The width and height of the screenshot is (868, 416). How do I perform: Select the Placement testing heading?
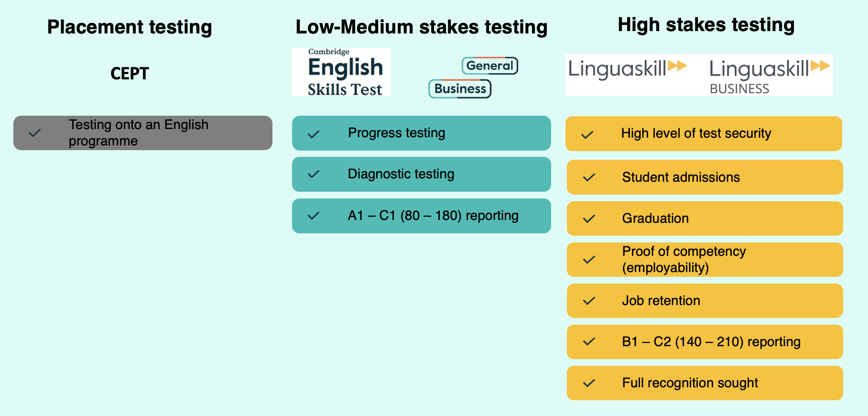click(130, 27)
